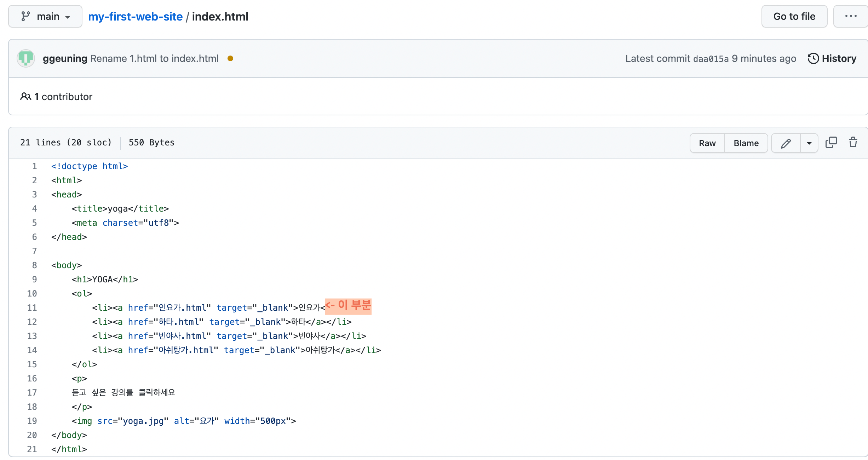868x460 pixels.
Task: Expand the main branch dropdown
Action: (45, 16)
